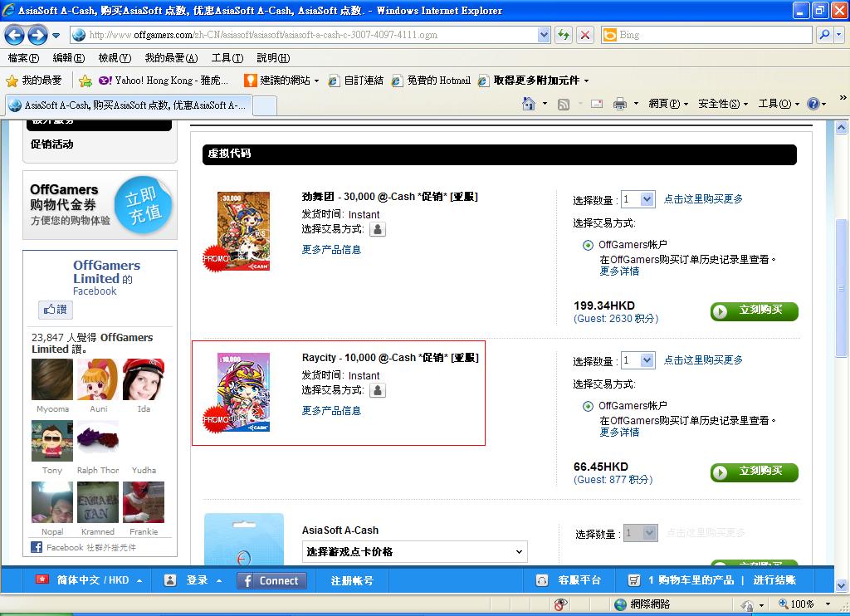The width and height of the screenshot is (850, 616).
Task: Click 更多产品信息 under 劲舞团
Action: point(331,250)
